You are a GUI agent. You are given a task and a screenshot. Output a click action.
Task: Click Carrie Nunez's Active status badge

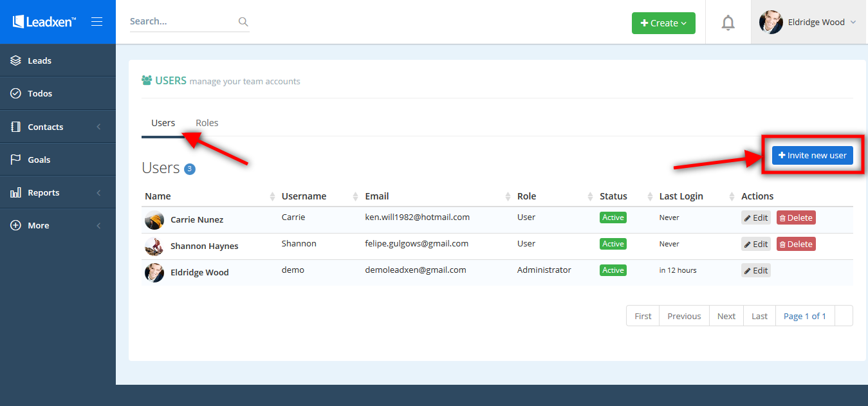[613, 217]
